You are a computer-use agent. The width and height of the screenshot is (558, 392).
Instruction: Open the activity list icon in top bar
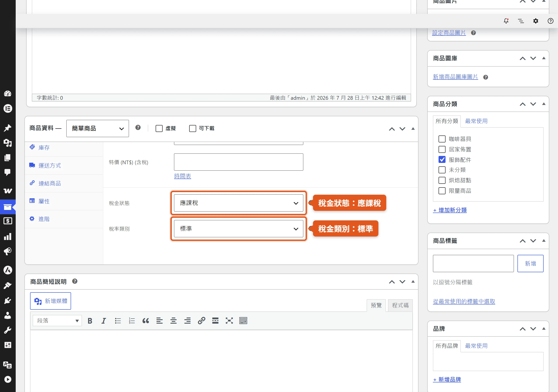(521, 21)
